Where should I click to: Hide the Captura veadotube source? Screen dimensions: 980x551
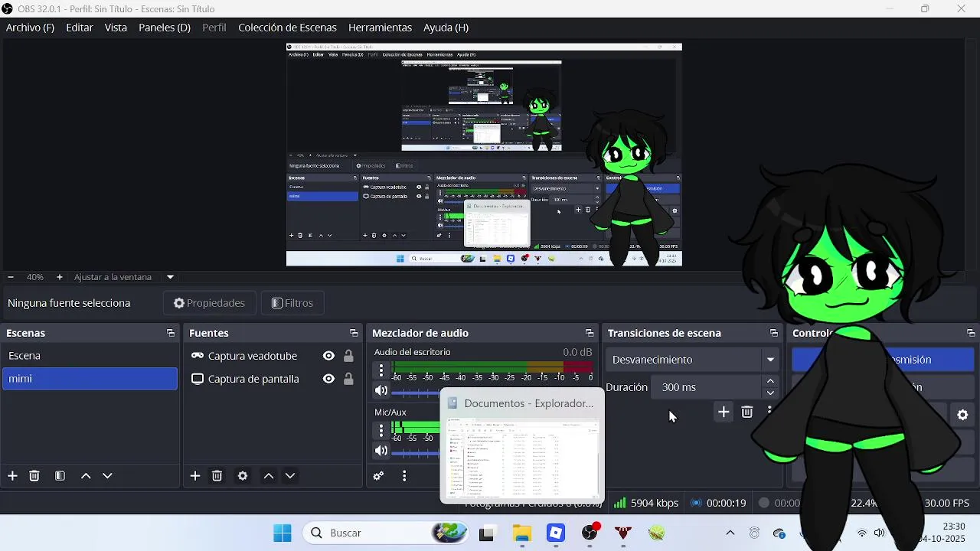tap(328, 356)
